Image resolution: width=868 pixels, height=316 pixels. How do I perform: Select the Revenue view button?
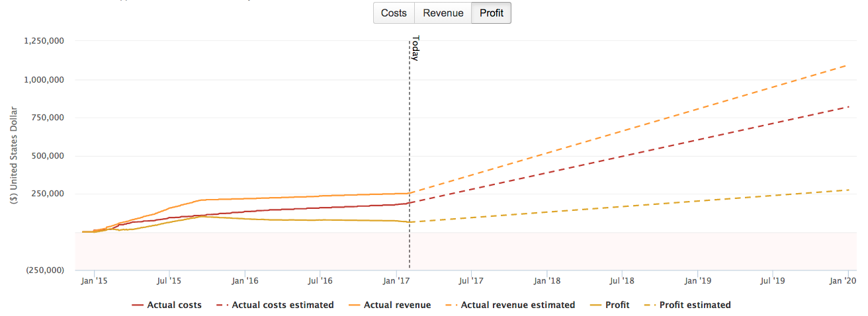tap(443, 13)
